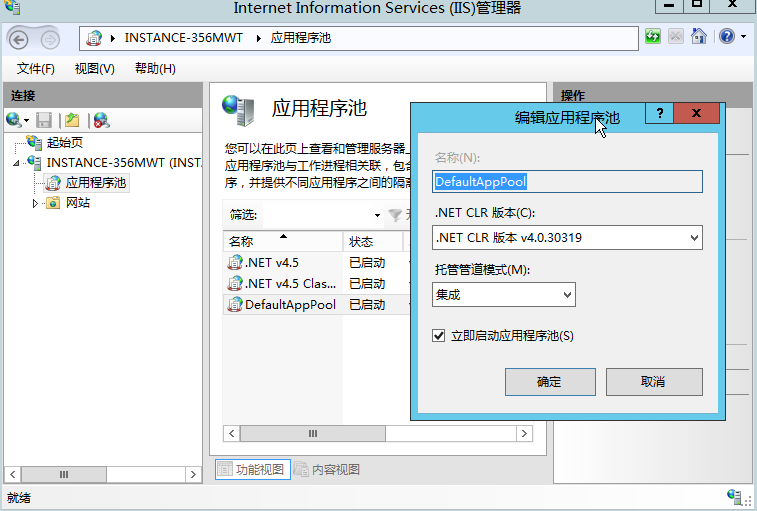The width and height of the screenshot is (757, 511).
Task: Click the server icon in address bar
Action: (x=94, y=38)
